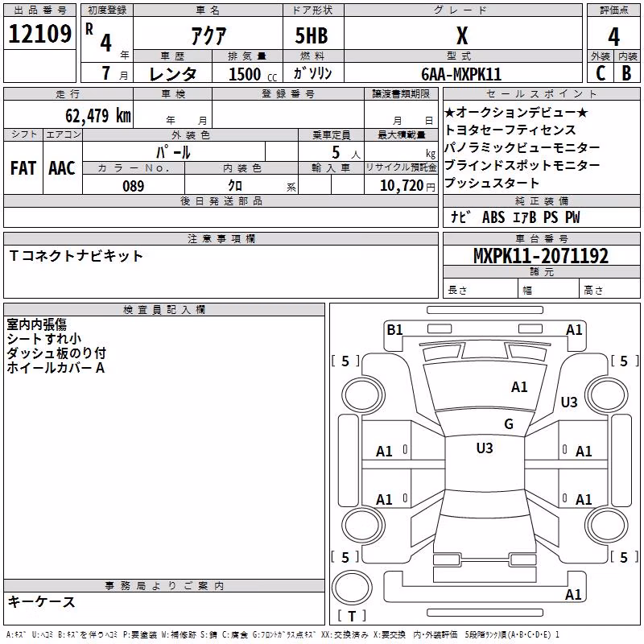Click the B1 damage mark on diagram
Viewport: 644px width, 644px height.
[395, 330]
